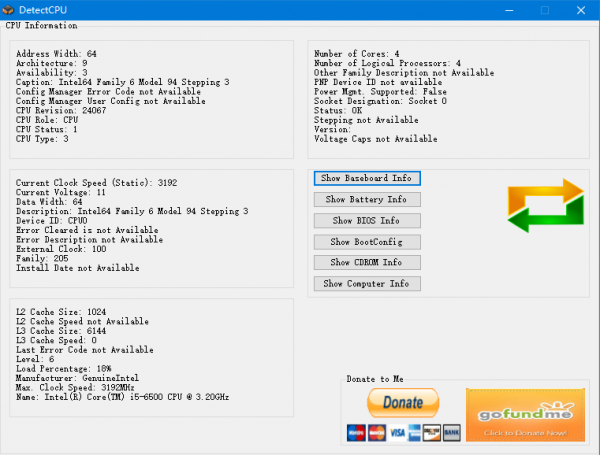Click the 'Status: OK' line
The image size is (600, 455).
338,111
